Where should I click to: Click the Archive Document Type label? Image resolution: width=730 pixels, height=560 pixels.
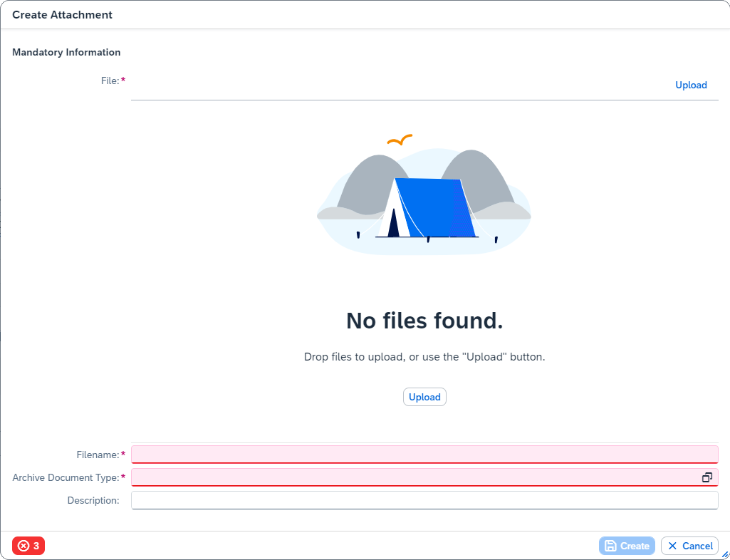[66, 477]
